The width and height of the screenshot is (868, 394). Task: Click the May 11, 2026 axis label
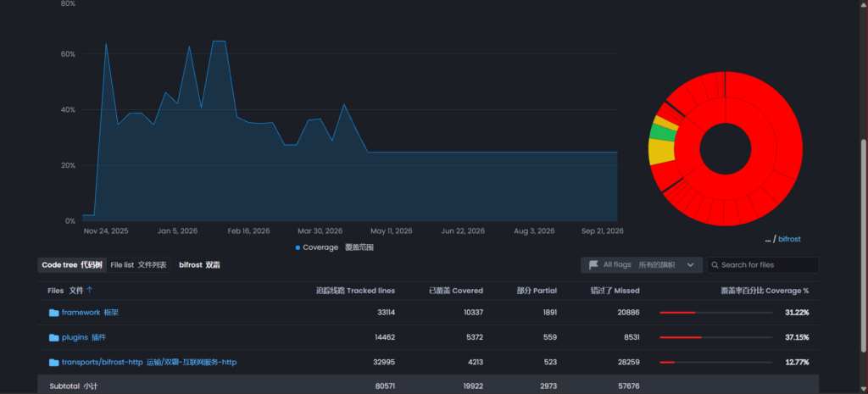[392, 231]
